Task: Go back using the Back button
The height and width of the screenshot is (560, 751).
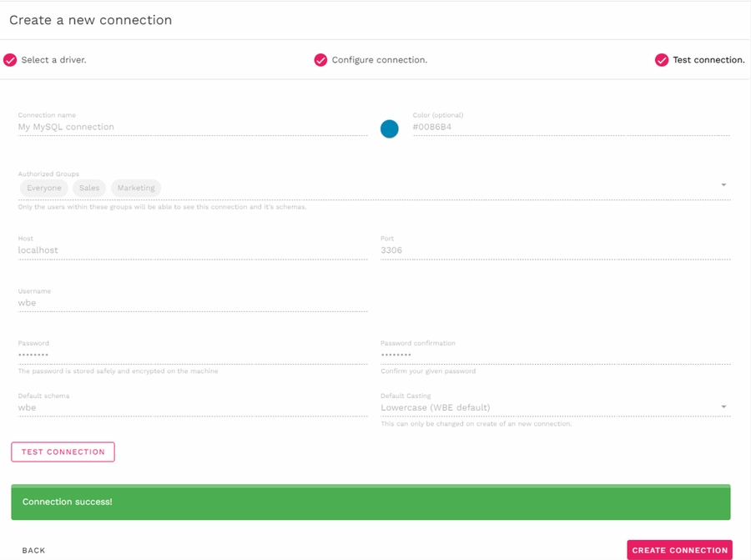Action: tap(34, 550)
